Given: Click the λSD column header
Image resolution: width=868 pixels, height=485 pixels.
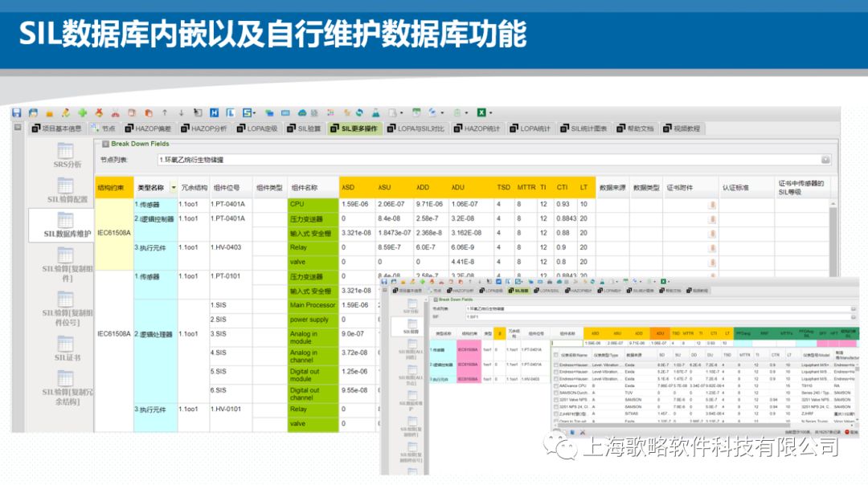Looking at the screenshot, I should (x=357, y=187).
